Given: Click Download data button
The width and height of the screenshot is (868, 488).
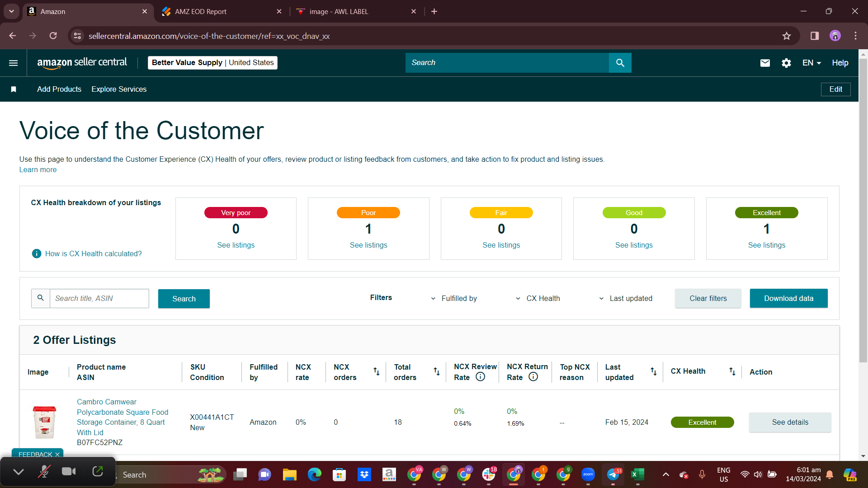Looking at the screenshot, I should coord(788,298).
